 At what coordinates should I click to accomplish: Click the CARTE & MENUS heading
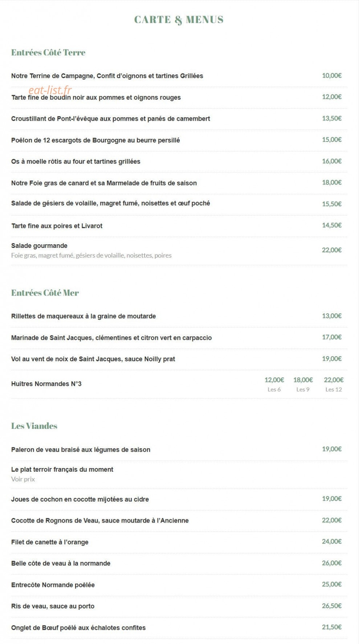pos(179,20)
